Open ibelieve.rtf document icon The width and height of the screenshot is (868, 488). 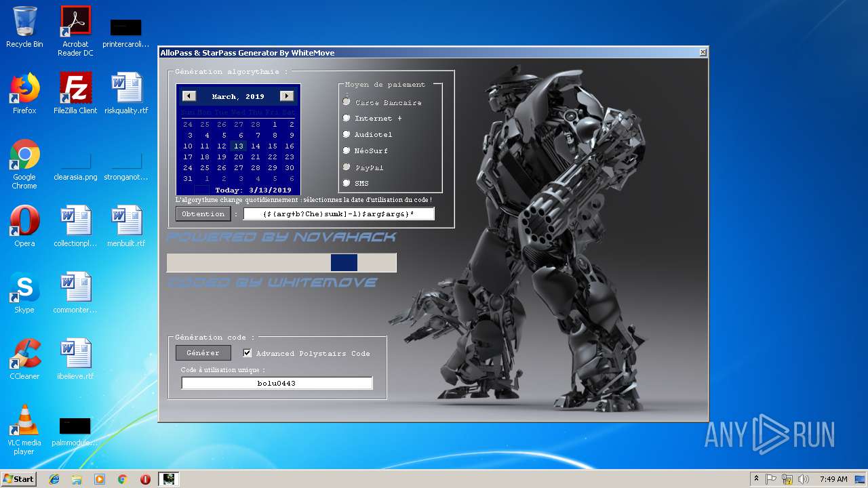(75, 359)
